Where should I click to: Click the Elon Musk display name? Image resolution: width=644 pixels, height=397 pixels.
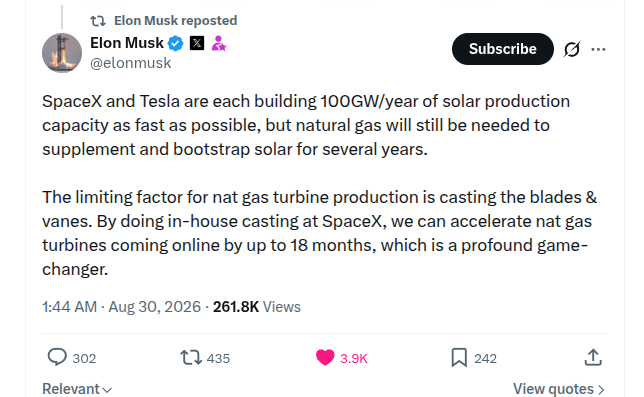[127, 43]
